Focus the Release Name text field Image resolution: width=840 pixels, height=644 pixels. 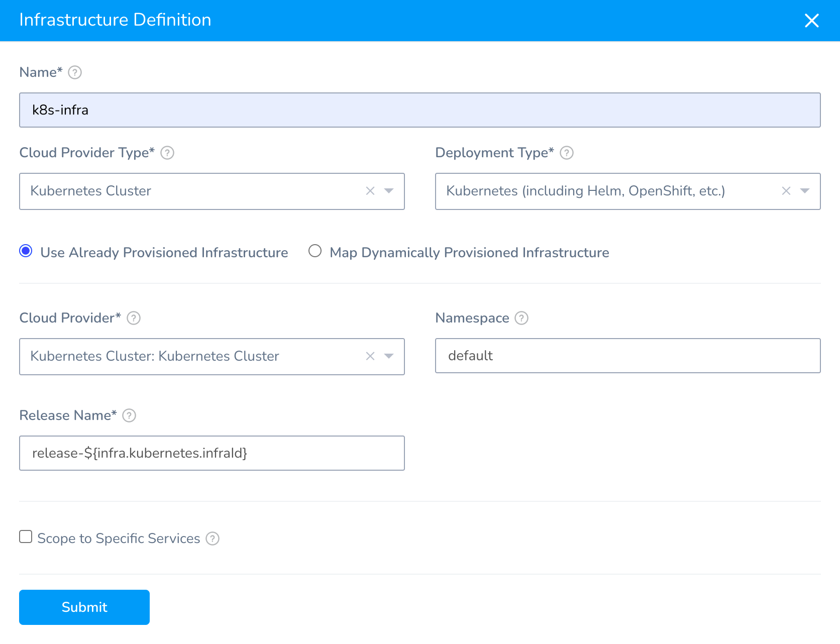[x=212, y=453]
